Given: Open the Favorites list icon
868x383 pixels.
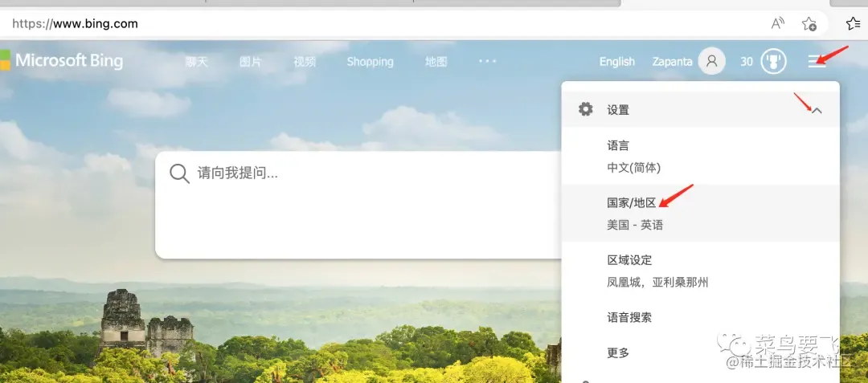Looking at the screenshot, I should tap(853, 24).
